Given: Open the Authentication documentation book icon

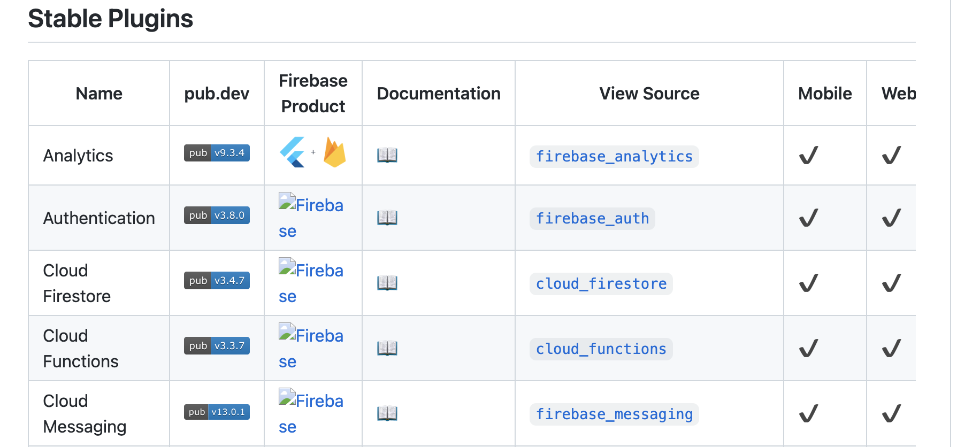Looking at the screenshot, I should [387, 218].
